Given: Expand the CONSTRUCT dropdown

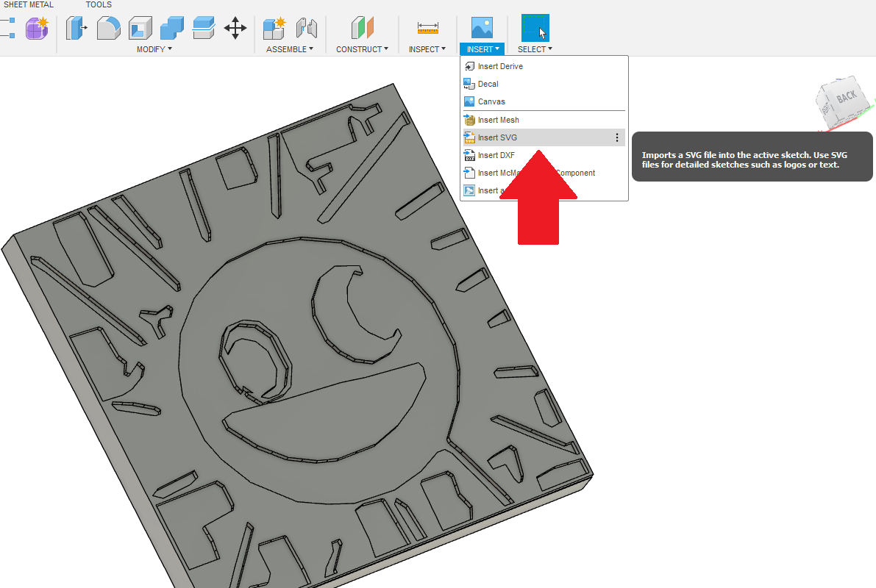Looking at the screenshot, I should click(362, 49).
